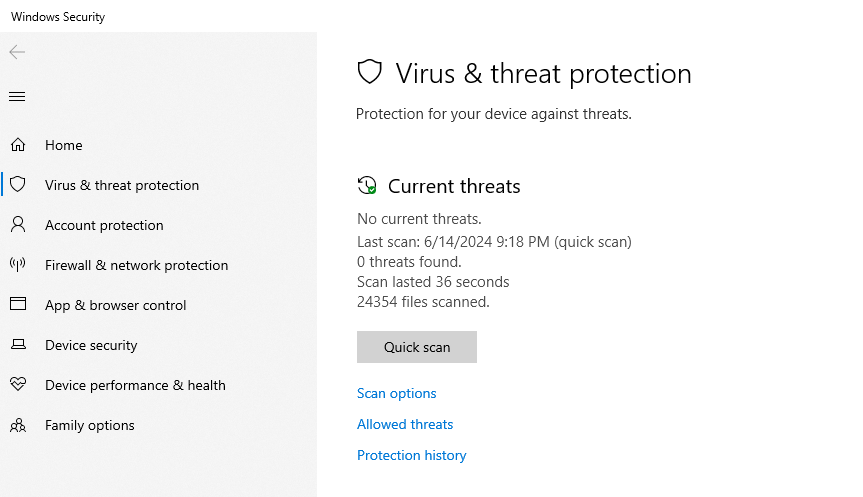
Task: Click the back arrow in the top-left
Action: click(x=17, y=52)
